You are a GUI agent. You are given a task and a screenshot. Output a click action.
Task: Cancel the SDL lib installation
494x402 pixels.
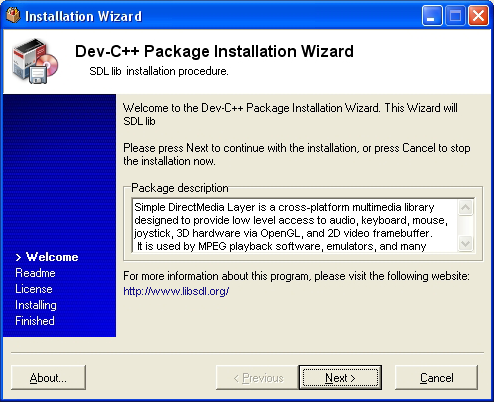(436, 378)
